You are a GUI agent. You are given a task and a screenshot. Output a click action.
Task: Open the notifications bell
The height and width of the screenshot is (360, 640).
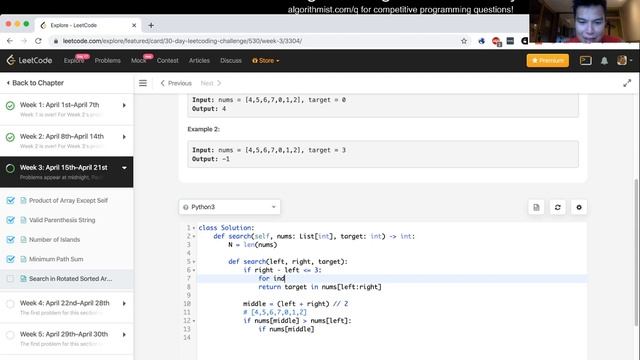(x=604, y=61)
